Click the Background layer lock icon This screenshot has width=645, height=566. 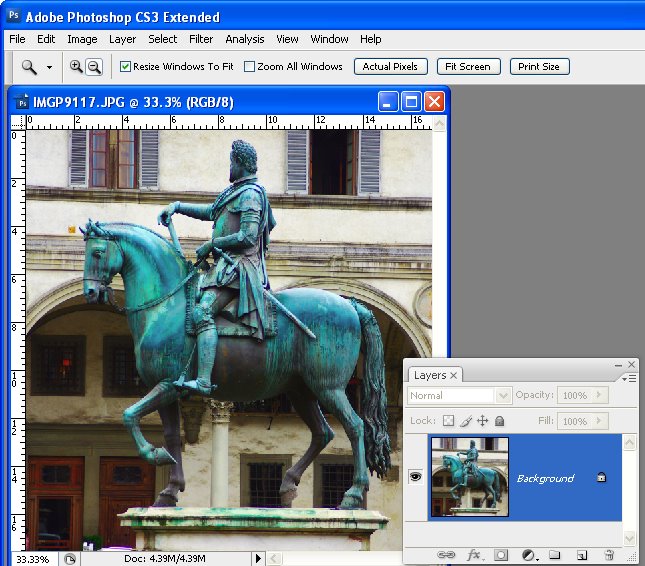coord(601,477)
